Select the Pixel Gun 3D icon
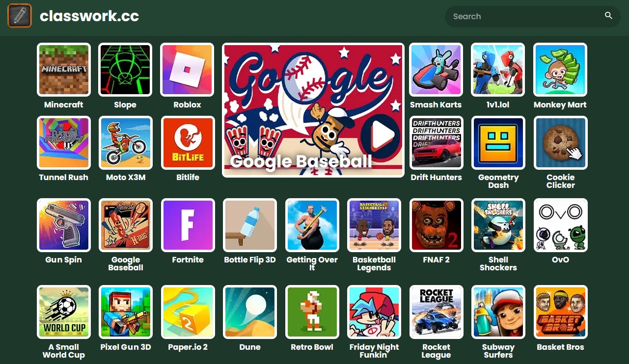The height and width of the screenshot is (364, 629). [125, 312]
